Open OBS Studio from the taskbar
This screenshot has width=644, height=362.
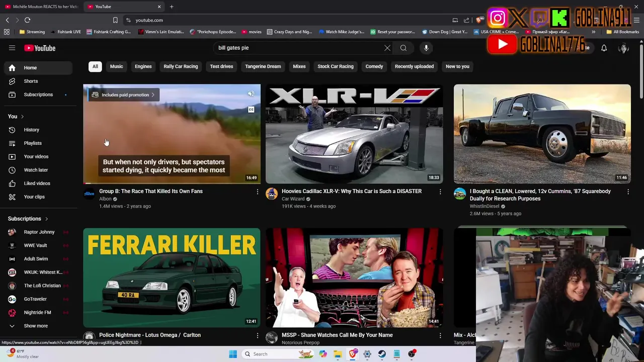(412, 354)
